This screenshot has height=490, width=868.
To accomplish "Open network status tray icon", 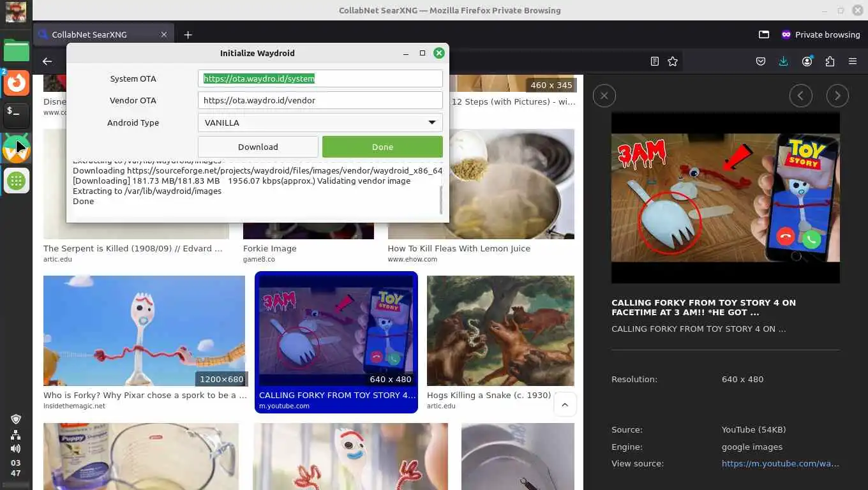I will tap(16, 435).
